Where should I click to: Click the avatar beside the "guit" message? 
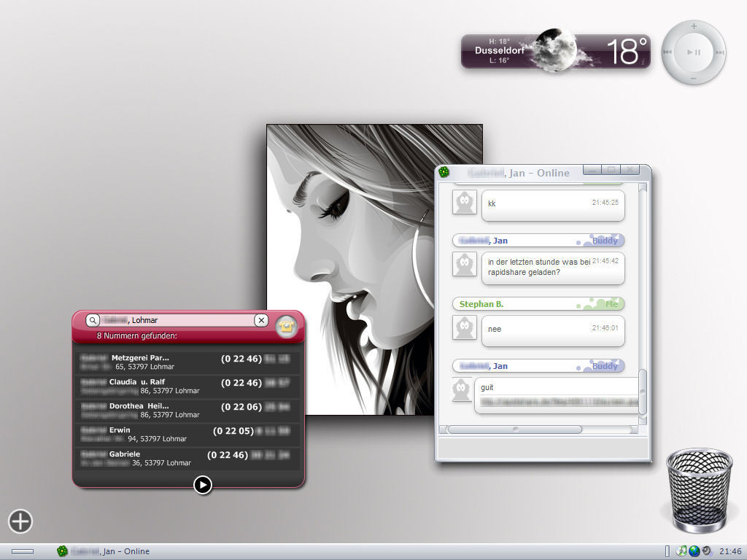462,389
